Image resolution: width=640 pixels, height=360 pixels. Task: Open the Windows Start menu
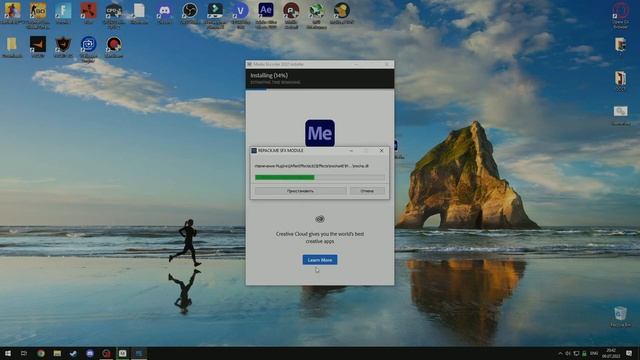coord(8,353)
